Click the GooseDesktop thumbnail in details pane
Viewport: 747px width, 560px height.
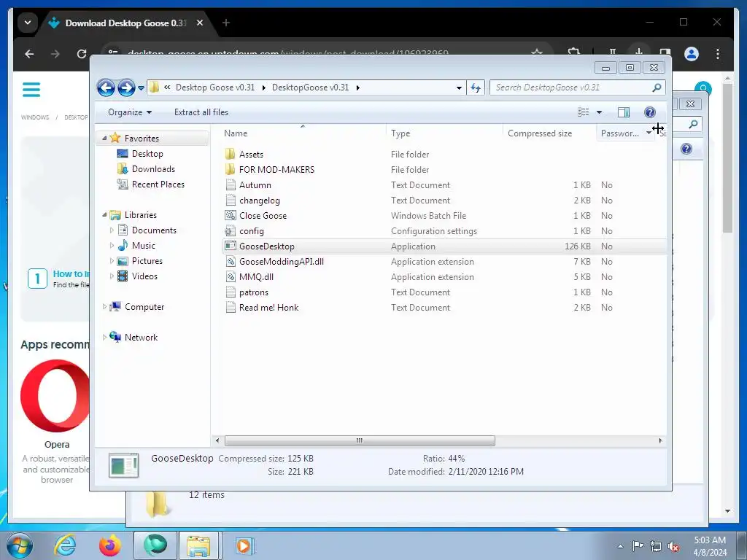[x=123, y=465]
